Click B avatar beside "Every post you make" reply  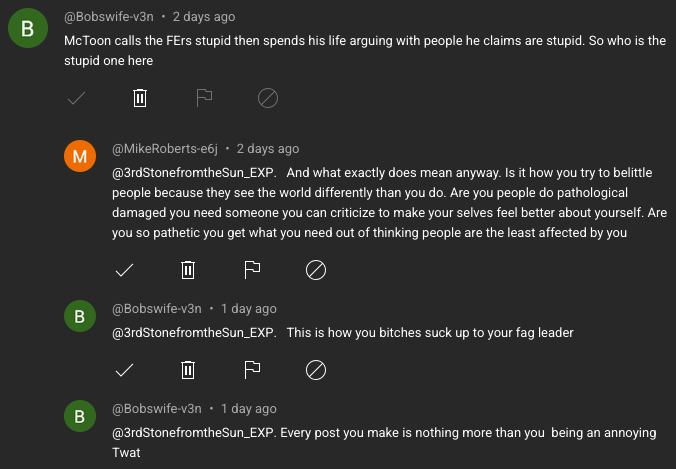(x=79, y=417)
